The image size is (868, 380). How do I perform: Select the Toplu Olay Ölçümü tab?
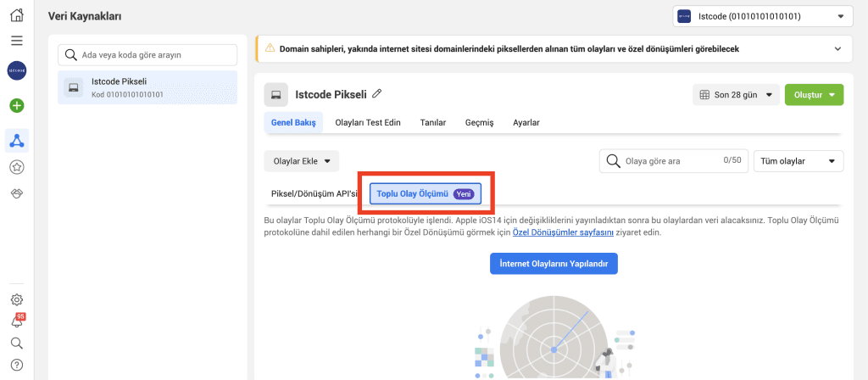pos(426,194)
